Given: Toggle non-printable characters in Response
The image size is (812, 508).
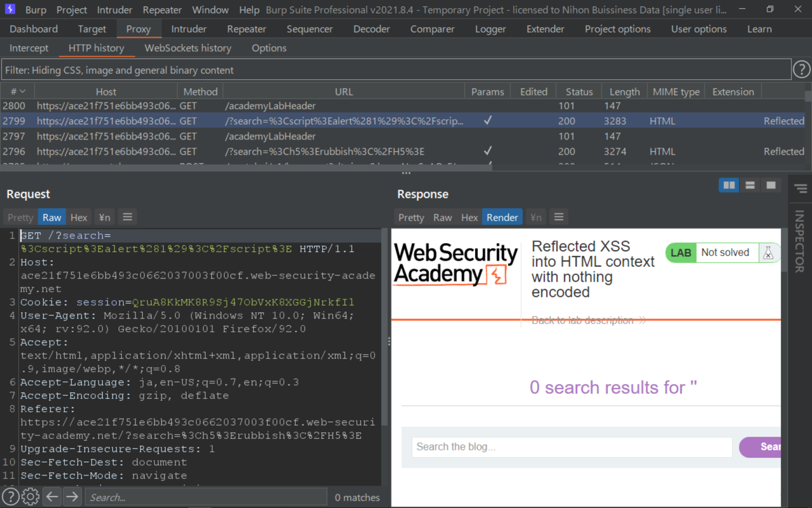Looking at the screenshot, I should coord(536,217).
